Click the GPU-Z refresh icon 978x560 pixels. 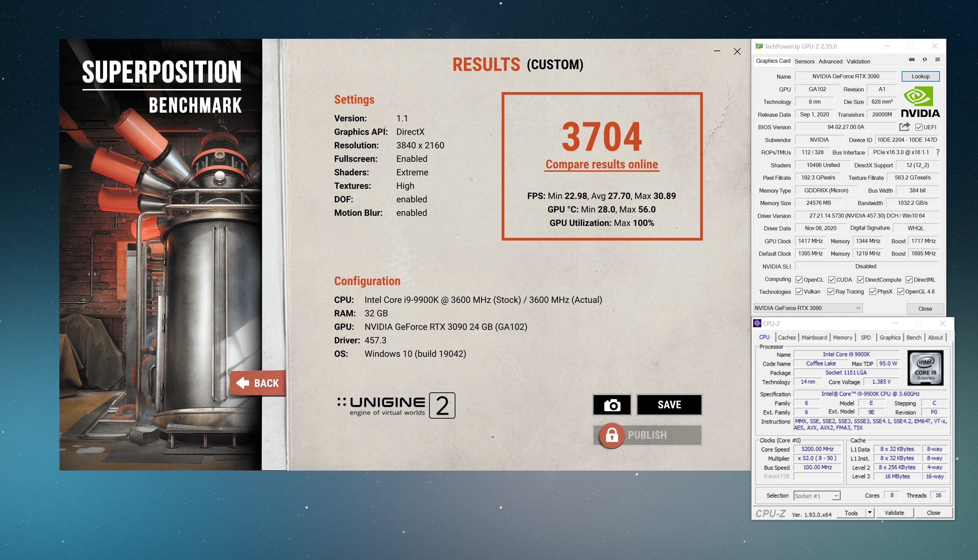click(925, 60)
